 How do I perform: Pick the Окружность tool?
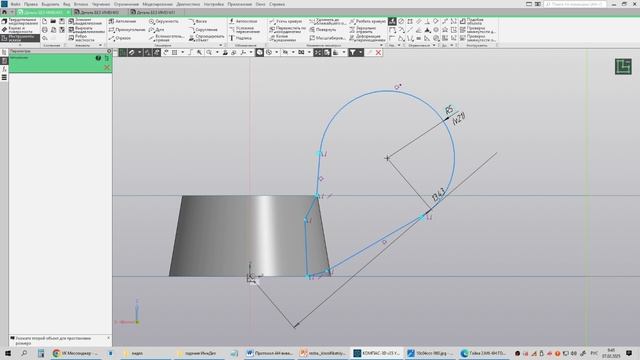tap(164, 21)
